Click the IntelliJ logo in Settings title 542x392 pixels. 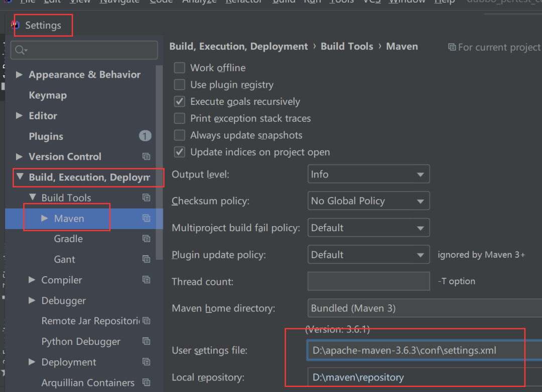(15, 25)
